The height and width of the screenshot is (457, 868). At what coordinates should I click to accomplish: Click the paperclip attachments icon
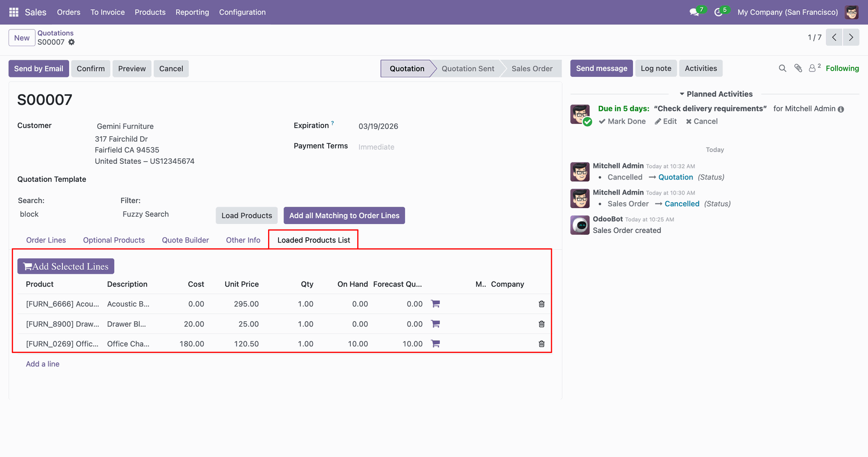[x=798, y=68]
